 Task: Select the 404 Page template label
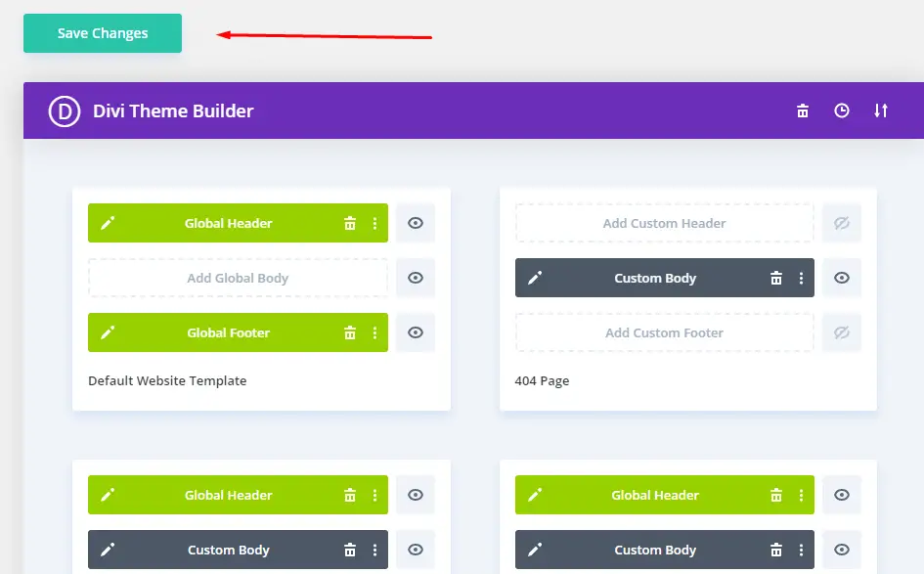click(x=542, y=380)
